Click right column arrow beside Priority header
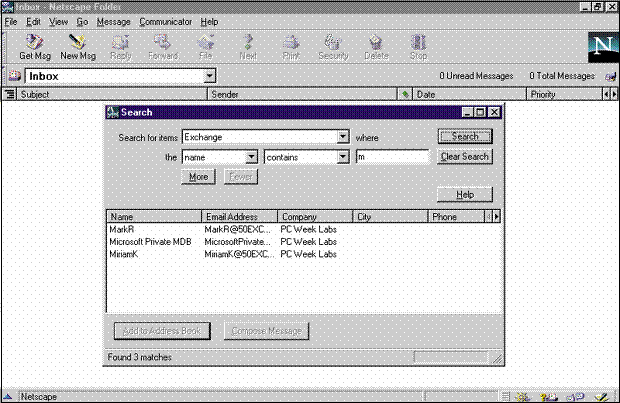The image size is (620, 403). tap(614, 94)
